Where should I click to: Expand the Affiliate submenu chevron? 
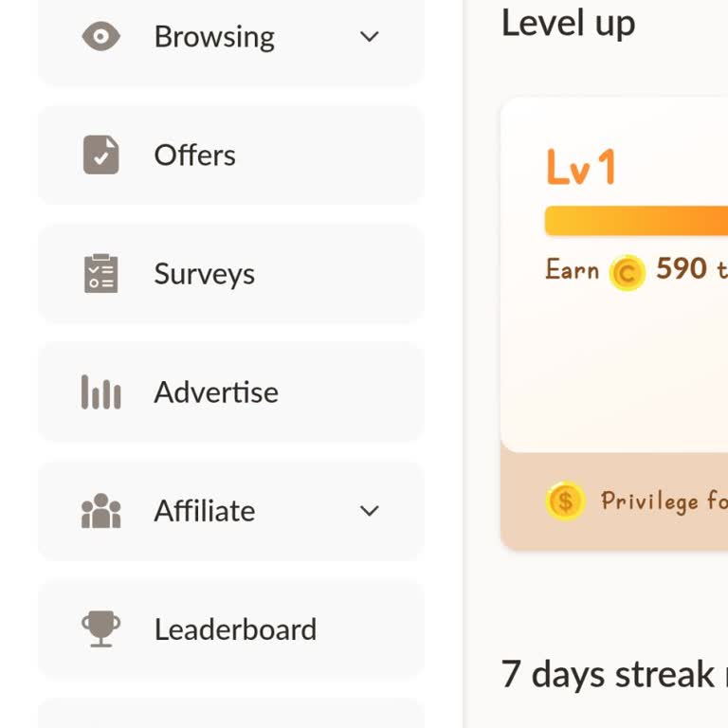[x=370, y=511]
